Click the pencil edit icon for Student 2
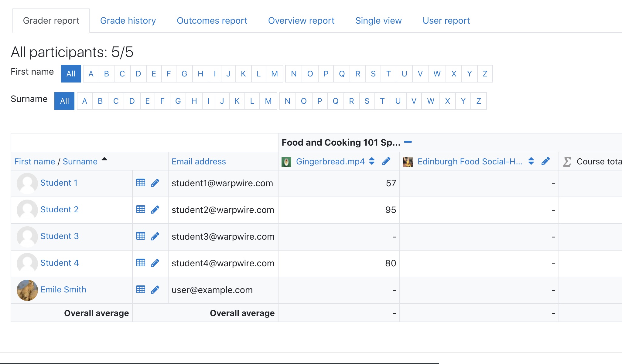The width and height of the screenshot is (622, 364). [155, 210]
